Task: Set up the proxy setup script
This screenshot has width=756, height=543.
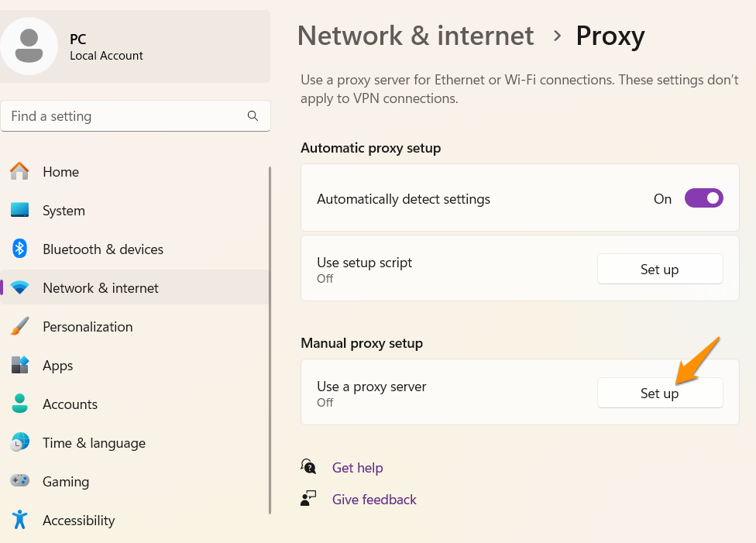Action: click(x=659, y=269)
